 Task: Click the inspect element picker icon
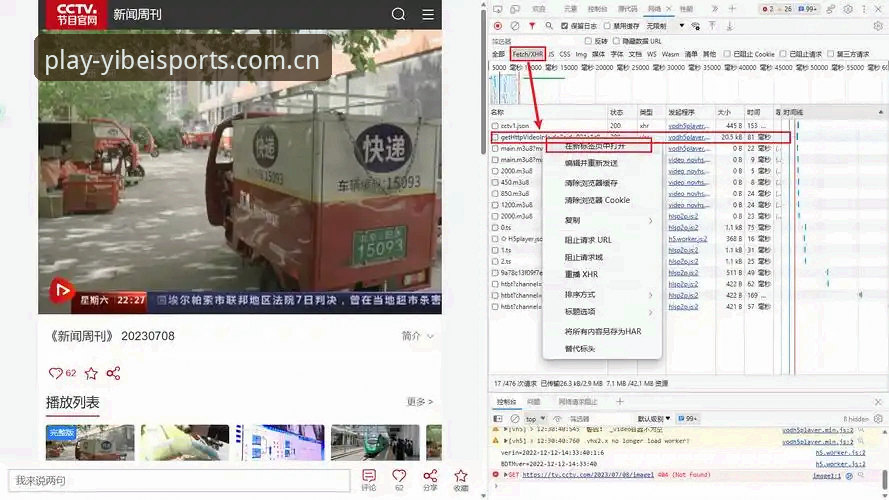pos(498,9)
